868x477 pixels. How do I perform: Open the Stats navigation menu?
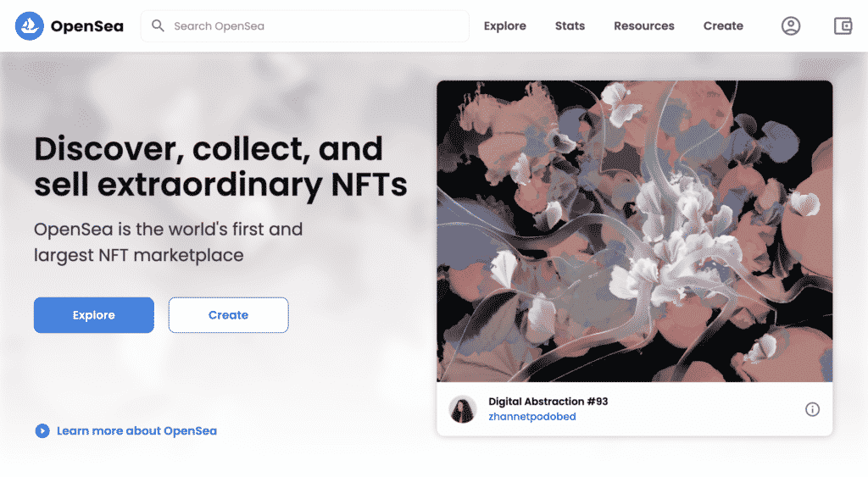click(x=570, y=26)
